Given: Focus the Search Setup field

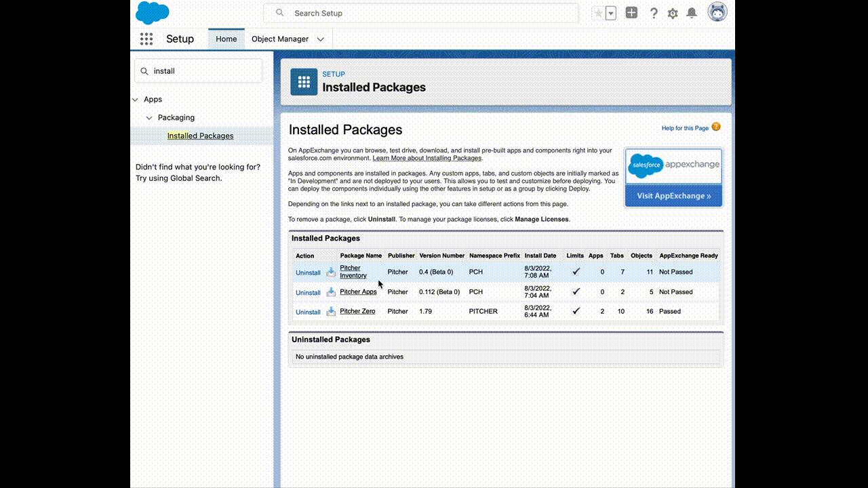Looking at the screenshot, I should point(427,13).
